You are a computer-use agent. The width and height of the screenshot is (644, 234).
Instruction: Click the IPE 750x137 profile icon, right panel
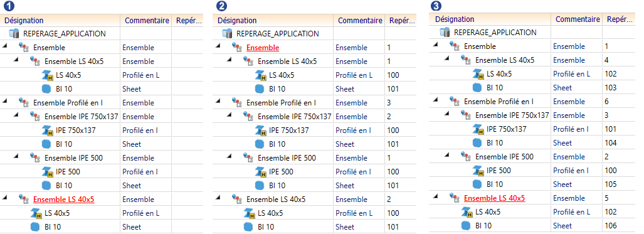[x=478, y=129]
